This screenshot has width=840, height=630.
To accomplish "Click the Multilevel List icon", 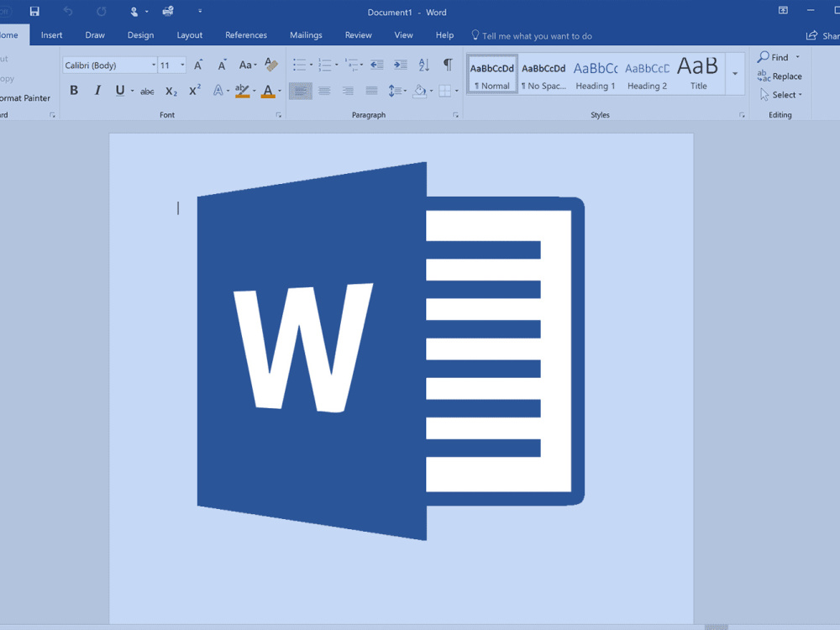I will pyautogui.click(x=351, y=65).
